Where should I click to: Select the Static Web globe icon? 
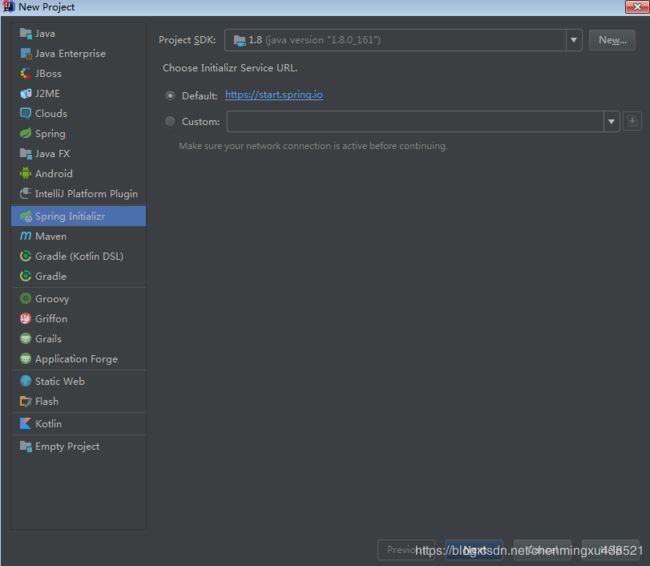point(26,381)
